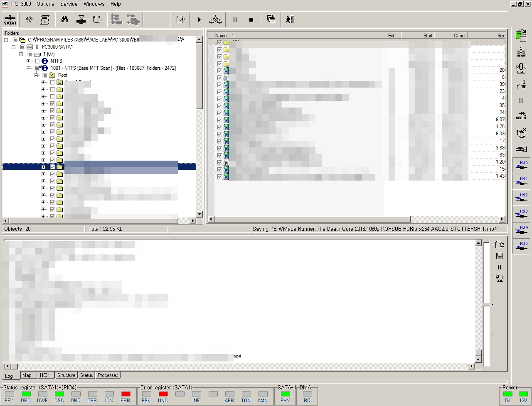The height and width of the screenshot is (406, 532).
Task: Click the flowchart diagram toolbar icon
Action: (x=215, y=20)
